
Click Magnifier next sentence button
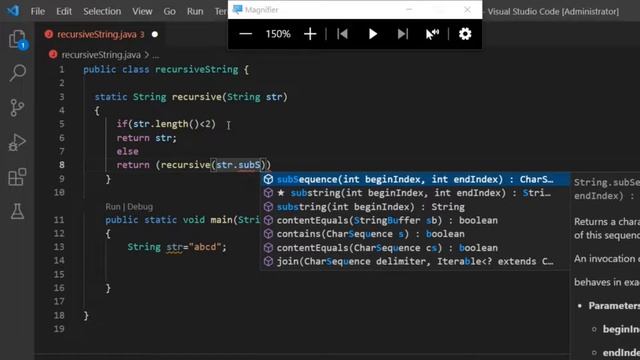(402, 34)
